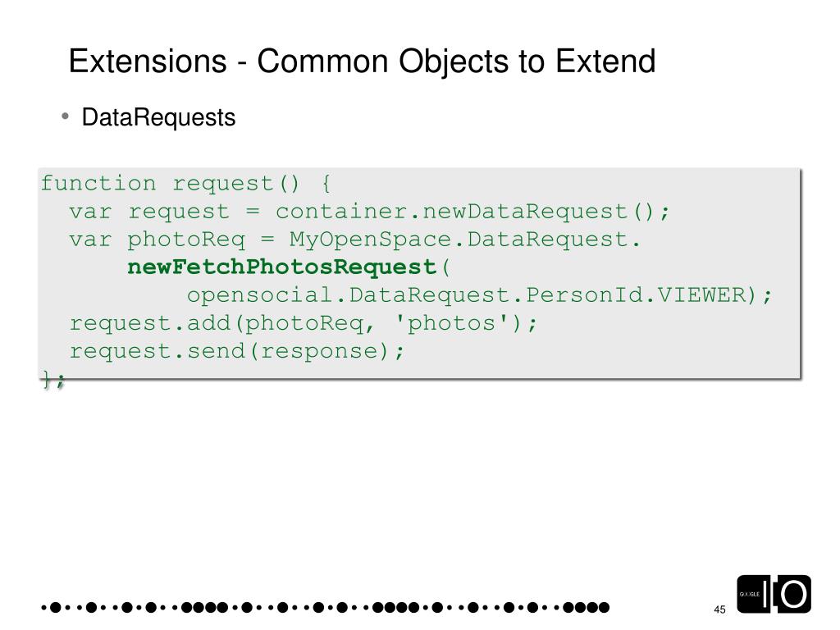Click the DataRequests bullet text
Viewport: 840px width, 630px height.
(x=158, y=118)
